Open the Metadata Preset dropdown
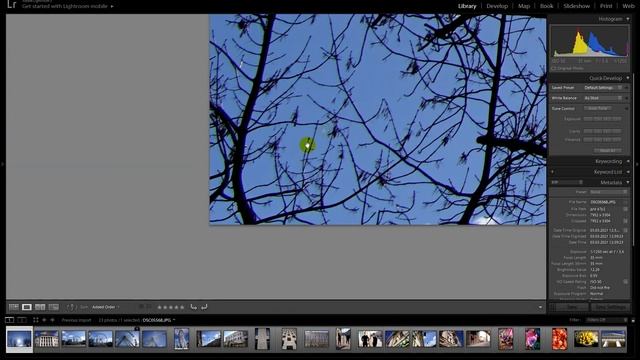This screenshot has height=360, width=640. click(x=609, y=192)
